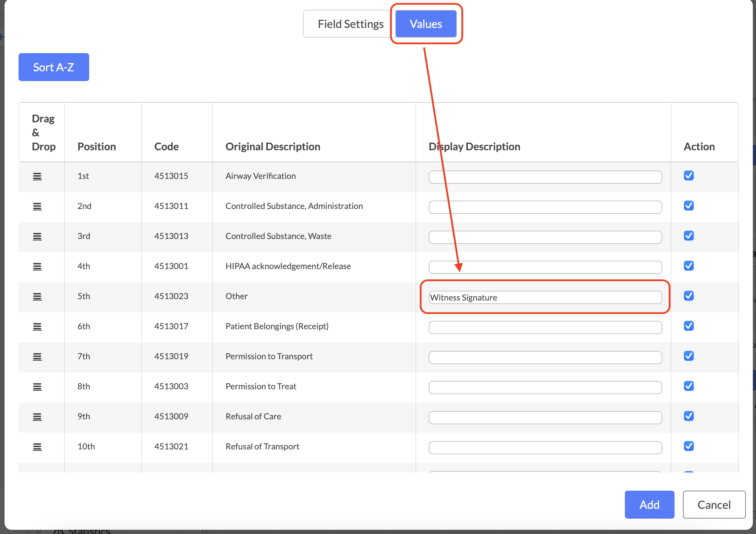
Task: Click drag handle for Patient Belongings (Receipt) row
Action: coord(37,327)
